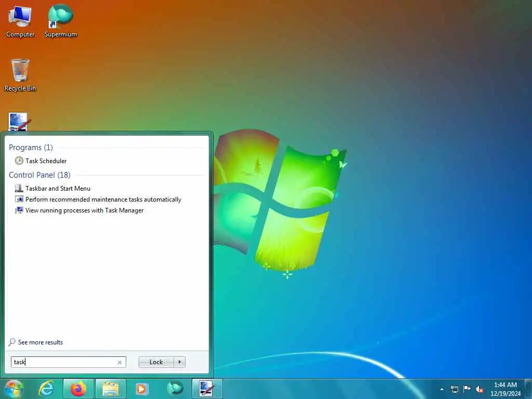
Task: Open Task Scheduler from Programs results
Action: tap(46, 161)
